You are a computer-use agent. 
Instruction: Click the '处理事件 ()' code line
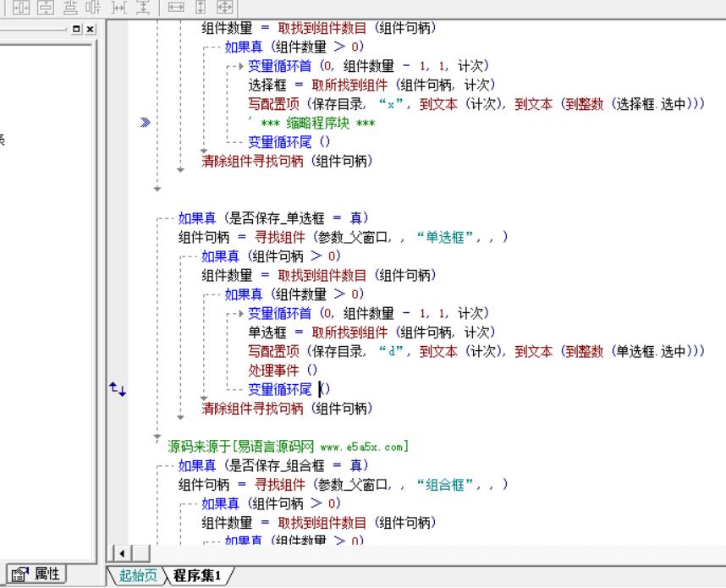(x=283, y=371)
